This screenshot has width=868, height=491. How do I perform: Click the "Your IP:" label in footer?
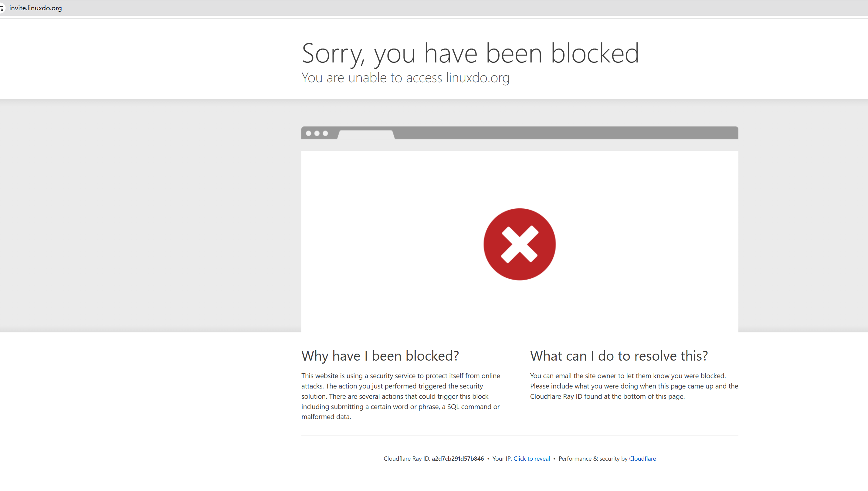pyautogui.click(x=502, y=458)
